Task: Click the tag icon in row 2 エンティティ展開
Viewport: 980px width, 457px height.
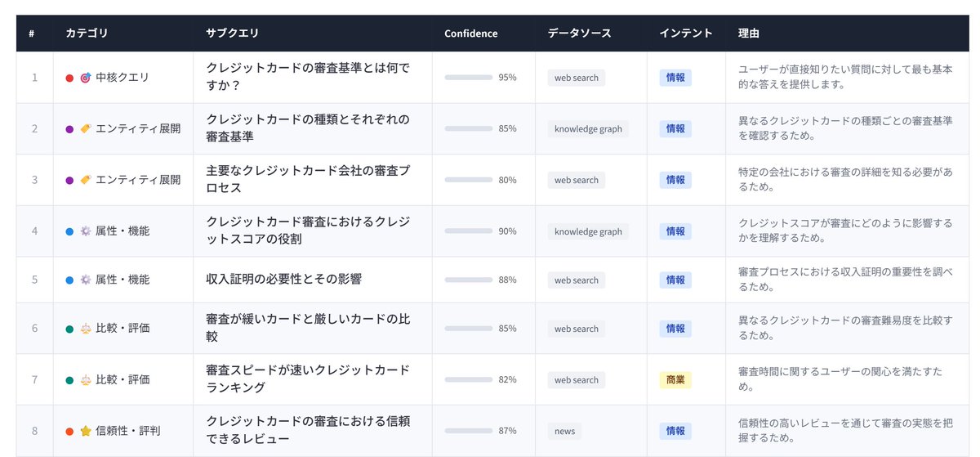Action: coord(85,129)
